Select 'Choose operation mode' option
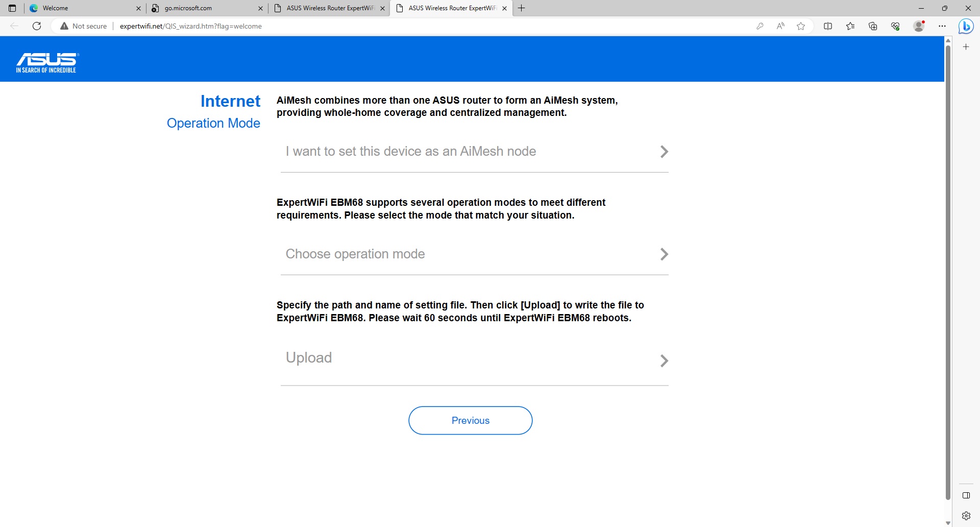980x527 pixels. pyautogui.click(x=475, y=254)
